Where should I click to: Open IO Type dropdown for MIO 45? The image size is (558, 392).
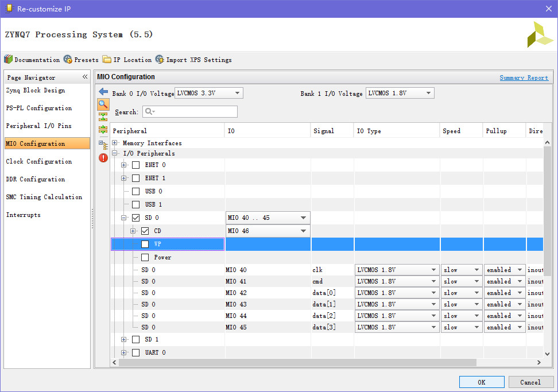click(x=397, y=327)
